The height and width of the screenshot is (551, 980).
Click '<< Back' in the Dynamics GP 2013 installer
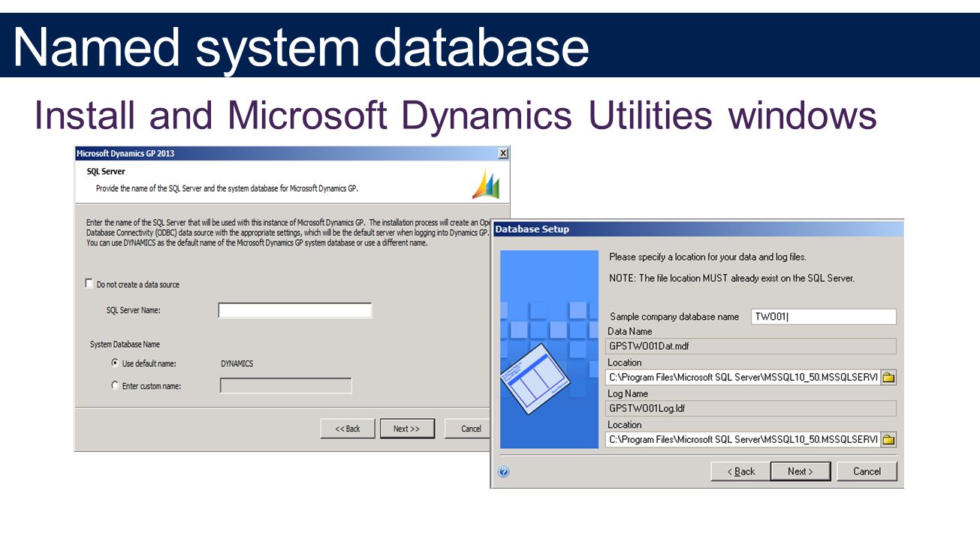348,429
